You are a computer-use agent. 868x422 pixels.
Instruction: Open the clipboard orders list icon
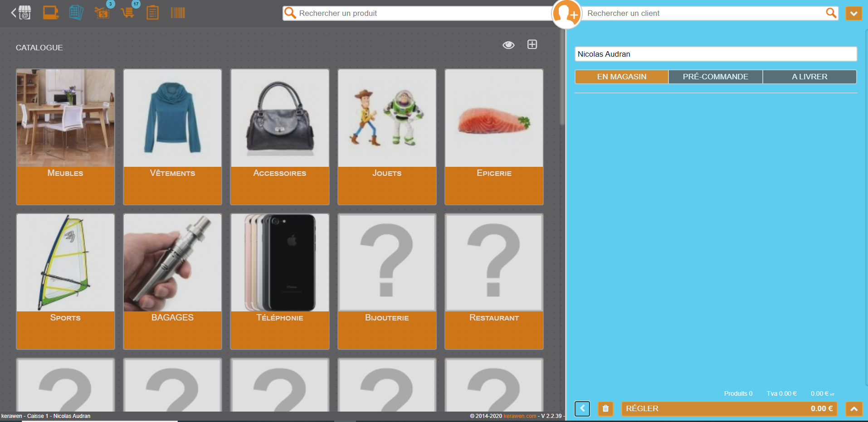(152, 13)
